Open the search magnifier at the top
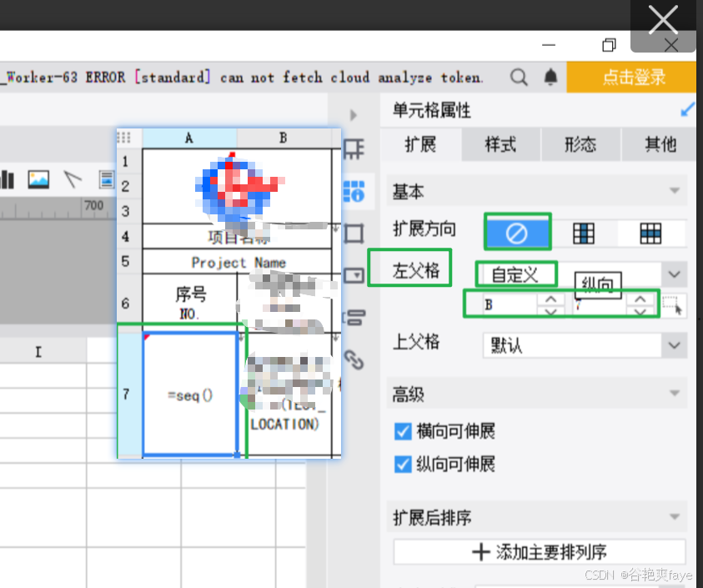 [519, 77]
